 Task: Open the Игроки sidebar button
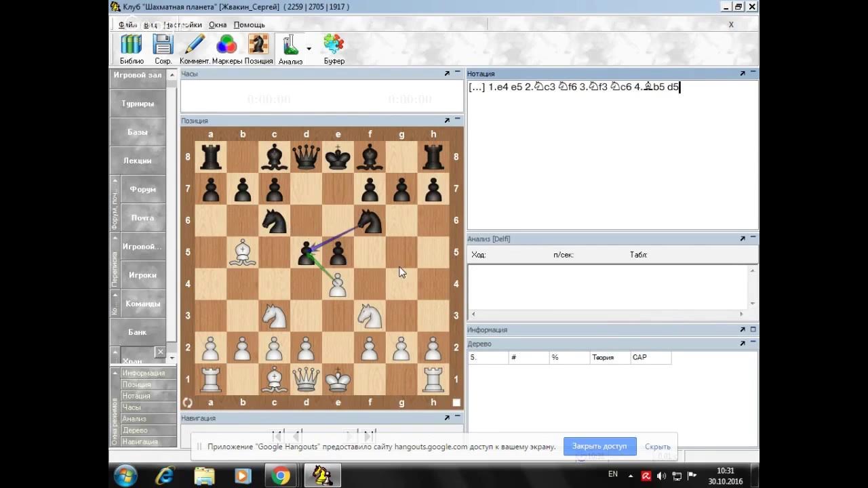pos(143,275)
